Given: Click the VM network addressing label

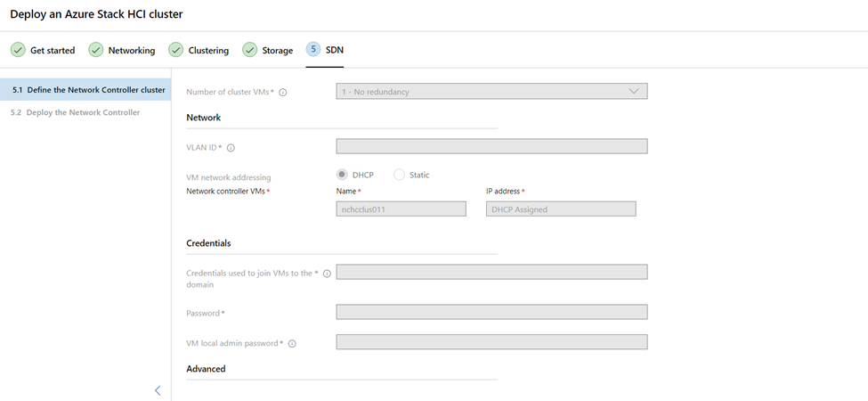Looking at the screenshot, I should click(x=229, y=178).
